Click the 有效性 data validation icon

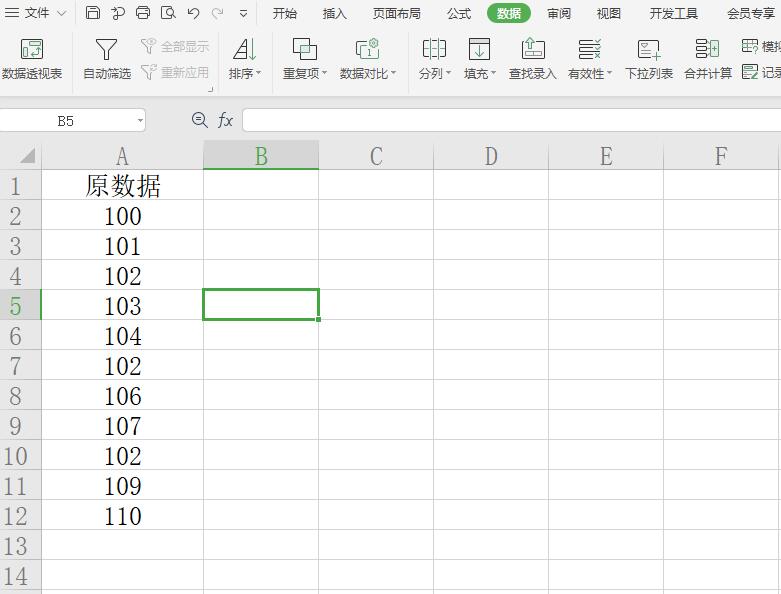pos(589,49)
